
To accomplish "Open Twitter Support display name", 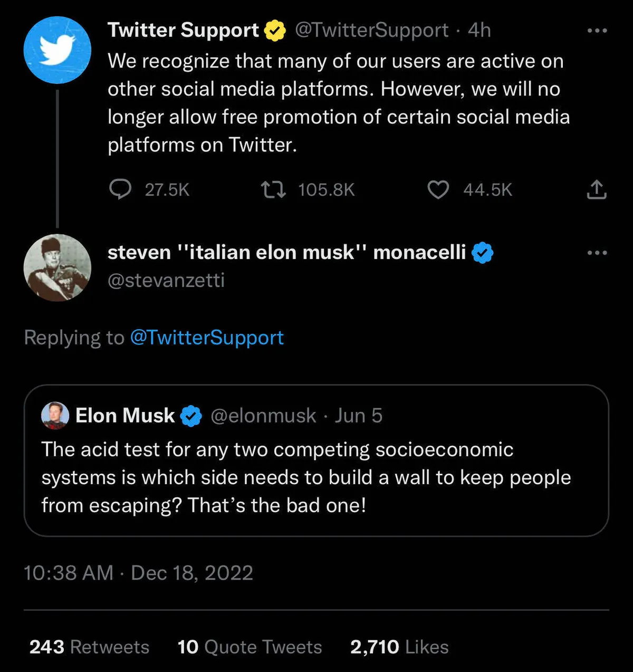I will pos(183,31).
